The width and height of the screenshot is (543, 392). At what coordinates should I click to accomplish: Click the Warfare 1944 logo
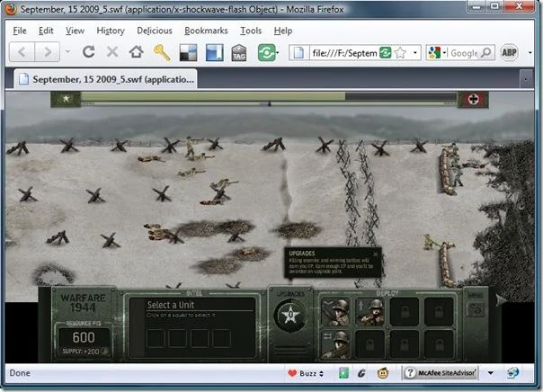click(83, 302)
